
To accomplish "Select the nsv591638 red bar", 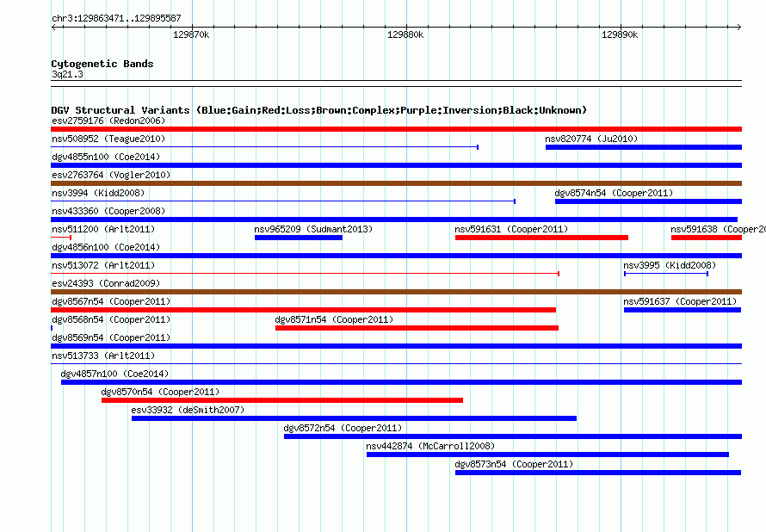I will pyautogui.click(x=707, y=238).
